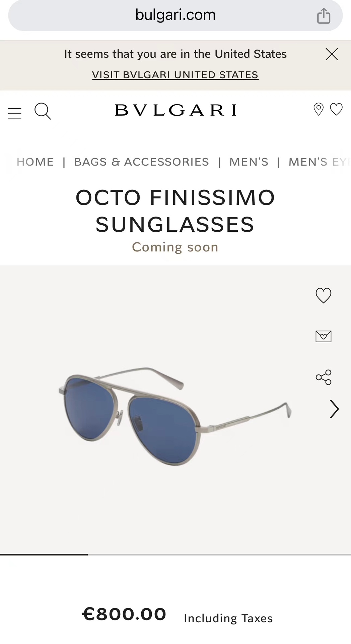This screenshot has width=351, height=644.
Task: Share the product via the share icon
Action: (324, 377)
